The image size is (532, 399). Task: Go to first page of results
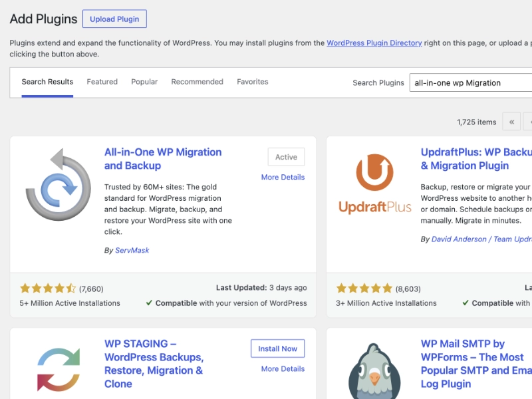click(511, 122)
